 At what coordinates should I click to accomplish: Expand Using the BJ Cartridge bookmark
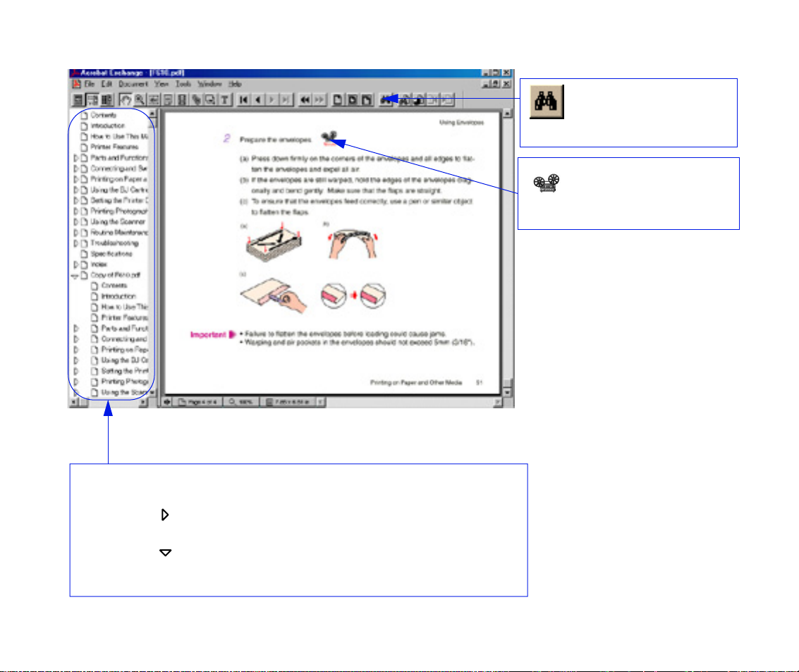(76, 190)
